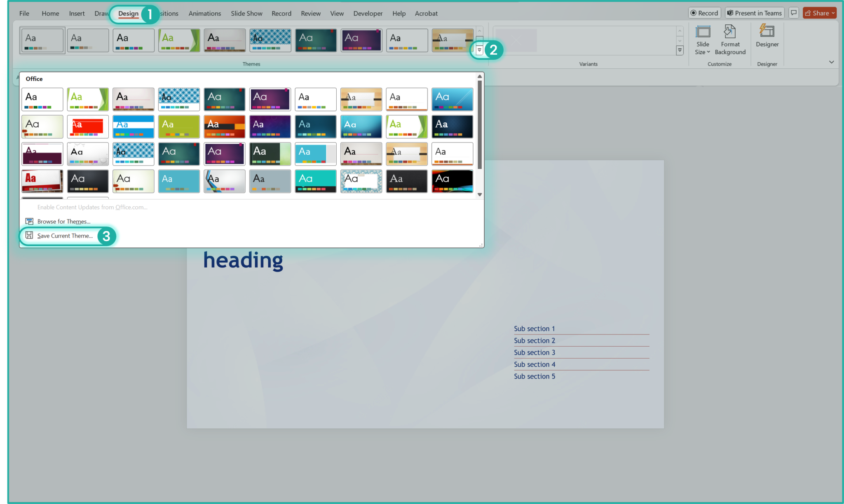
Task: Choose the black theme with colorful swirl
Action: pos(452,181)
